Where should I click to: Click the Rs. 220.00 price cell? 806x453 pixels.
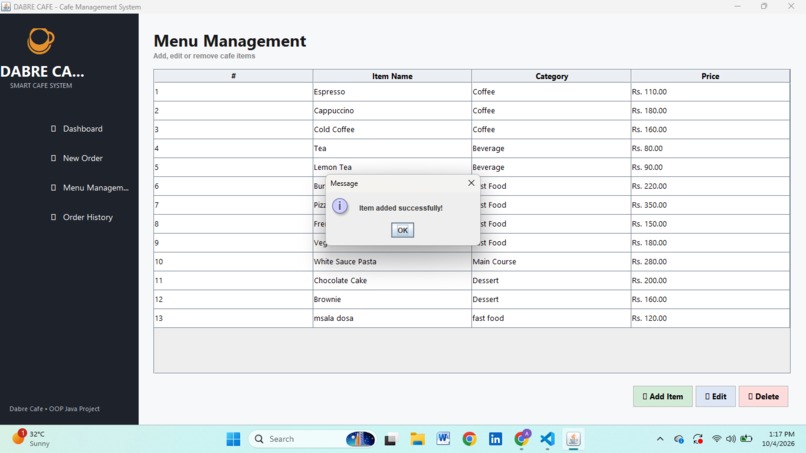[x=710, y=186]
